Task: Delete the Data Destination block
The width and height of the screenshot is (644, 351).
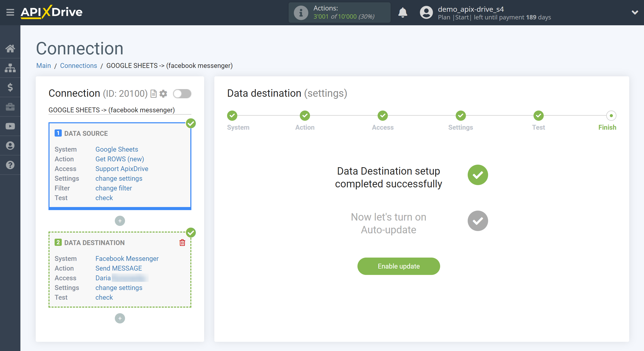Action: (182, 243)
